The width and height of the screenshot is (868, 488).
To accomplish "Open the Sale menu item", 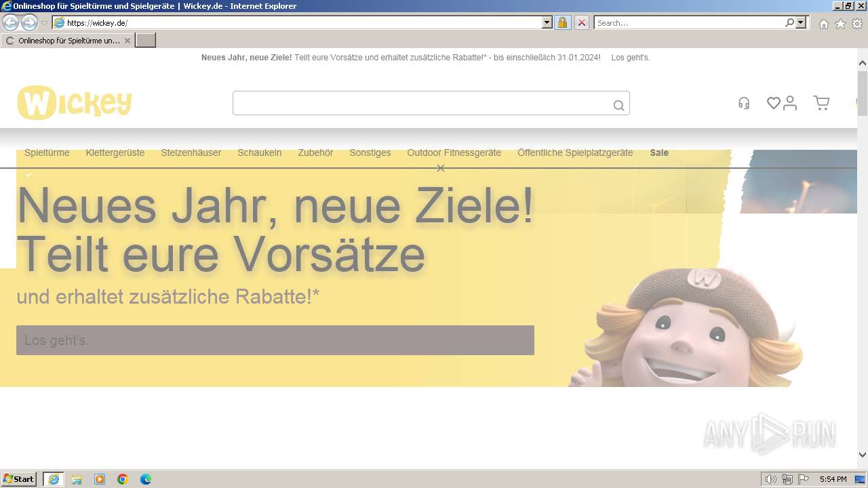I will tap(659, 152).
